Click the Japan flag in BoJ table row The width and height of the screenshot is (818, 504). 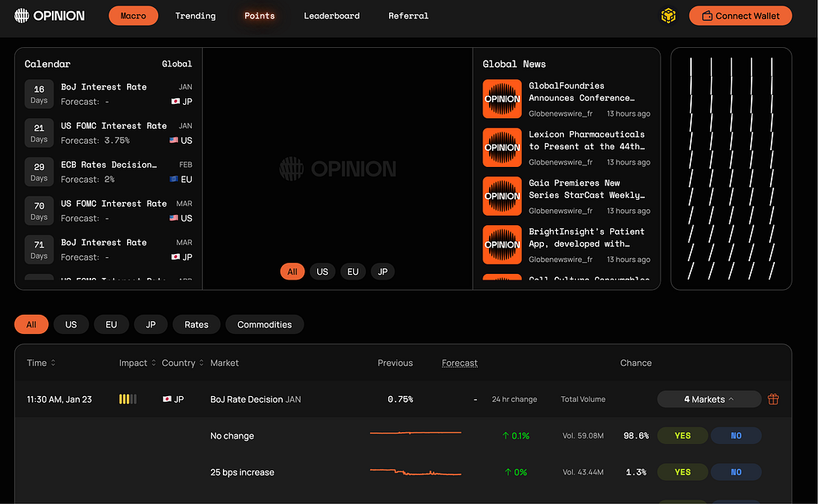pos(167,399)
